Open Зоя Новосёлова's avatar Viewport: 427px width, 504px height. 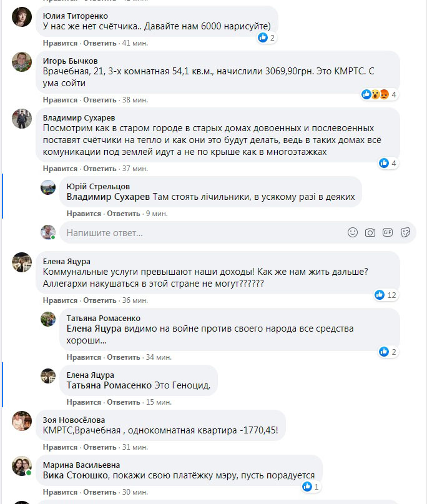click(x=22, y=422)
